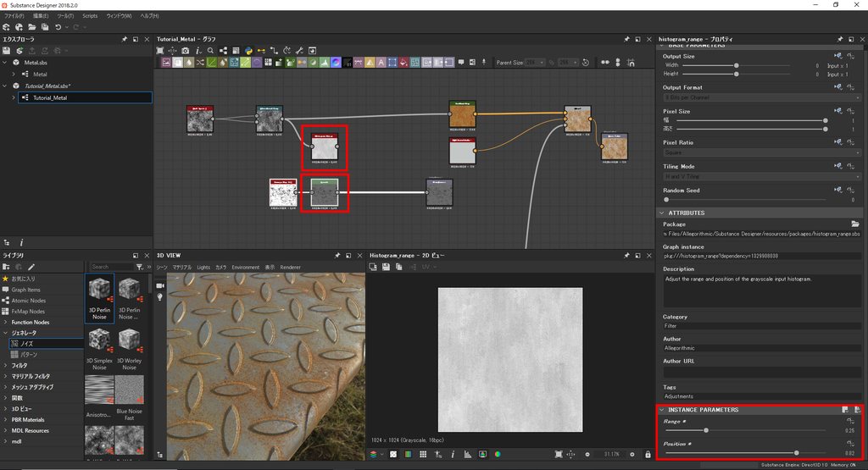Pin the 3D VIEW panel
868x470 pixels.
338,255
